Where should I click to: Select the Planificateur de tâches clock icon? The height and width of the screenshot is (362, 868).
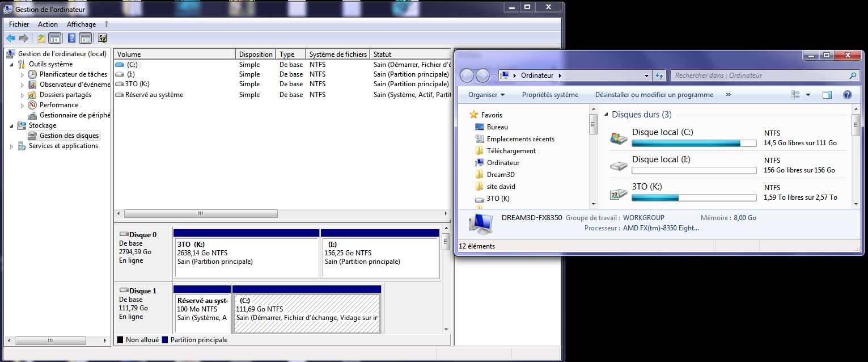click(x=32, y=74)
